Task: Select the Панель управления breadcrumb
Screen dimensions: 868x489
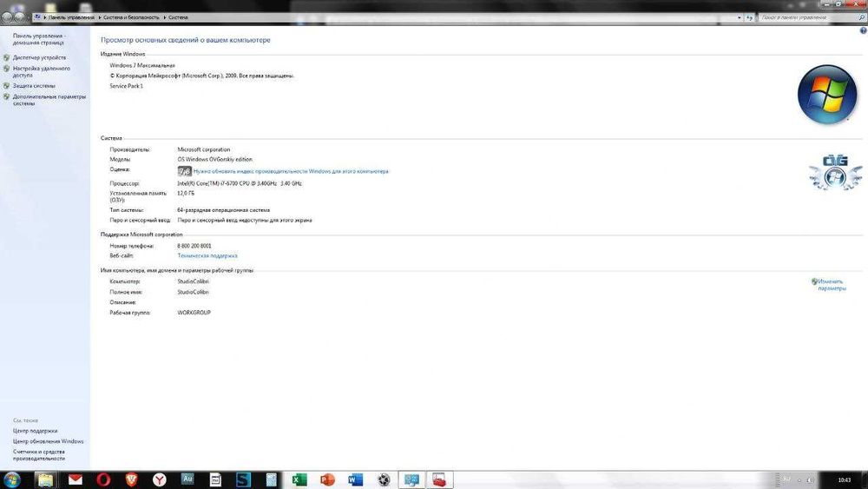Action: coord(71,17)
